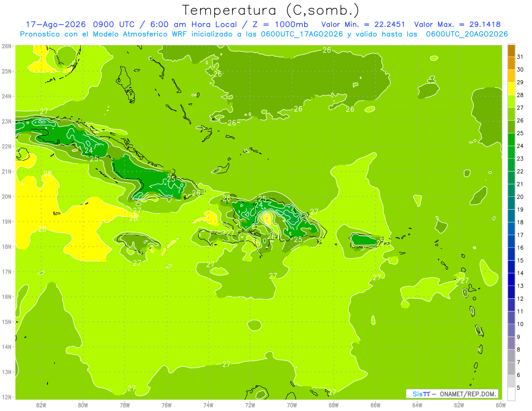Click legend swatch between 8 and 9
Image resolution: width=532 pixels, height=411 pixels.
coord(511,343)
